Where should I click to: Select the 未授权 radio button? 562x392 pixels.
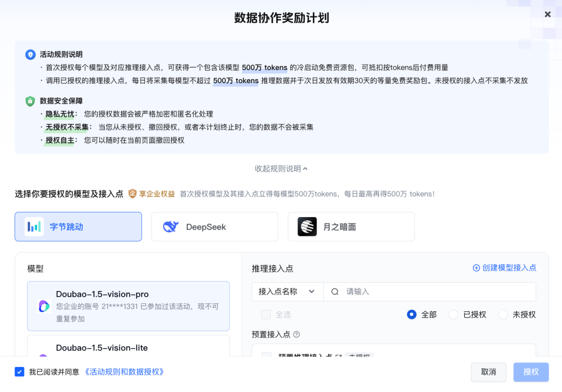point(503,314)
